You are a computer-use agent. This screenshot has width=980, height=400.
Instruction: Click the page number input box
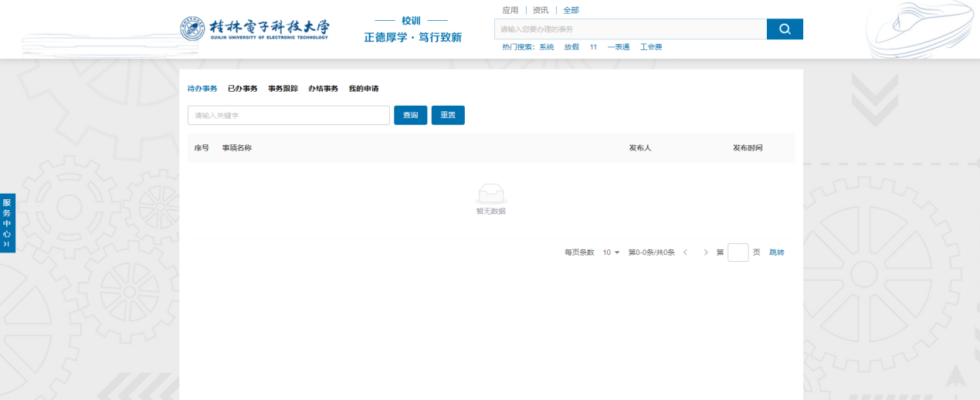[x=738, y=253]
